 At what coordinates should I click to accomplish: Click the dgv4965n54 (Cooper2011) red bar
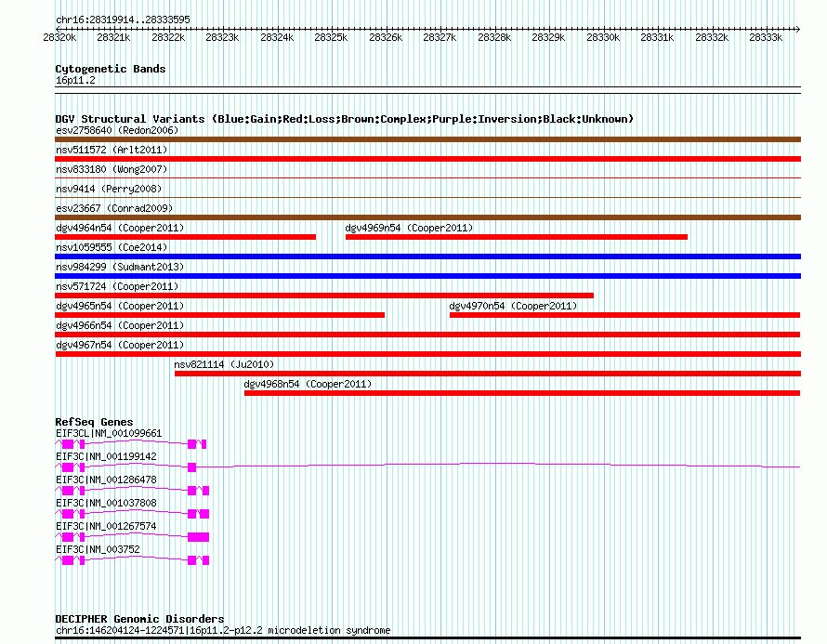pyautogui.click(x=220, y=315)
